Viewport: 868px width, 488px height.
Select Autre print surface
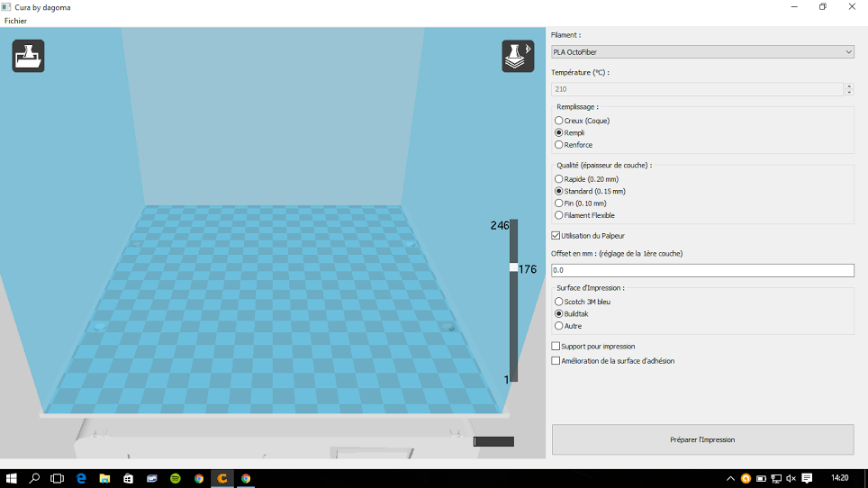pyautogui.click(x=568, y=327)
